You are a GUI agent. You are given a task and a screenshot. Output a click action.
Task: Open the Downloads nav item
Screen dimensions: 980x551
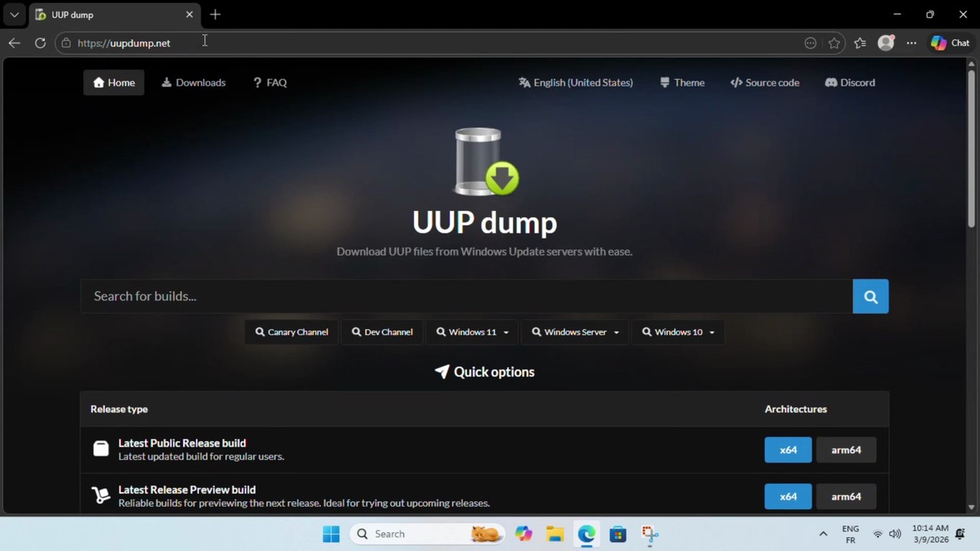(194, 83)
